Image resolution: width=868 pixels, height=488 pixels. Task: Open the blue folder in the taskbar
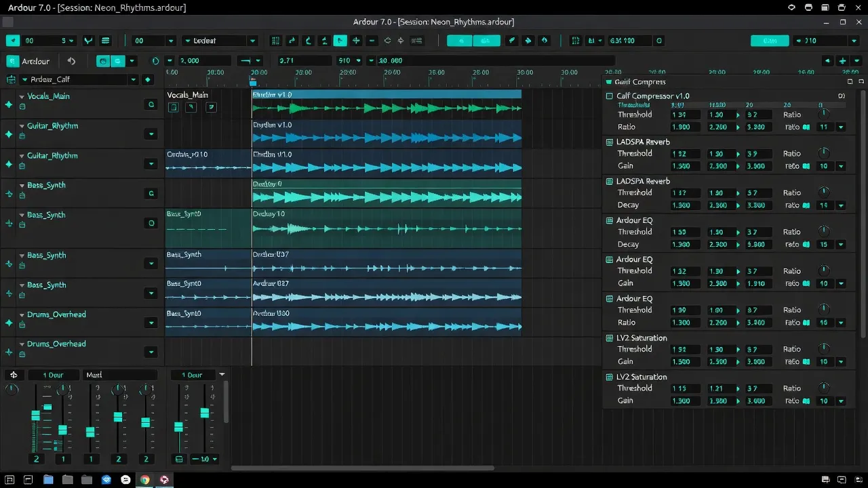click(48, 479)
